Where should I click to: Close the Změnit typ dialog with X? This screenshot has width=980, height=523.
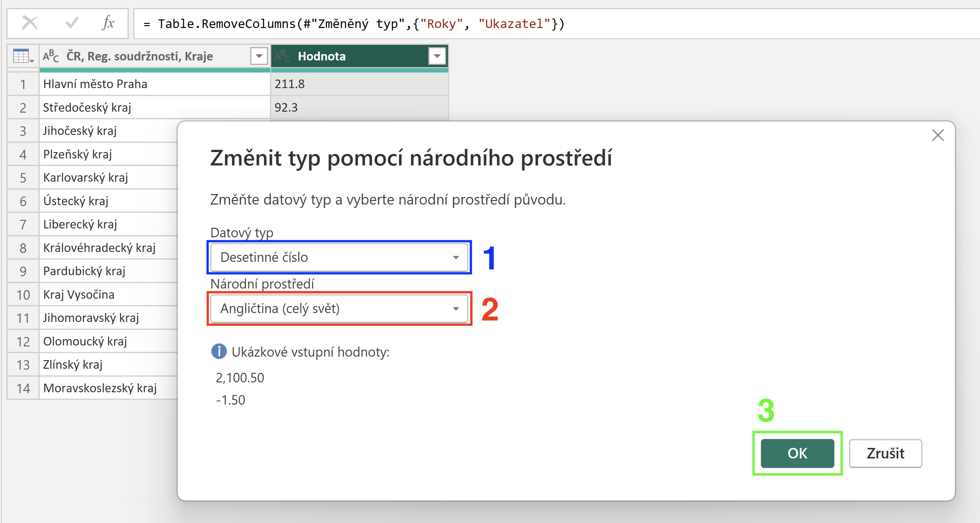point(938,135)
